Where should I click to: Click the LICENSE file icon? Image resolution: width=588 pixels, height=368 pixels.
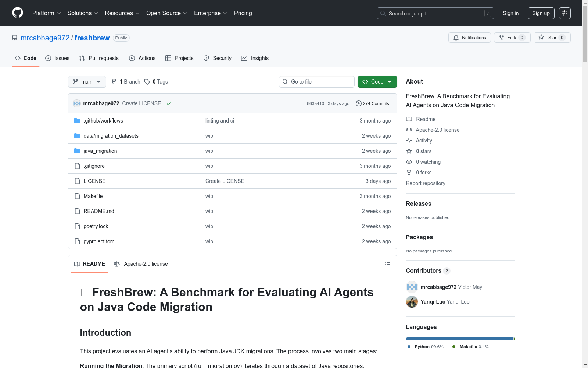[77, 181]
